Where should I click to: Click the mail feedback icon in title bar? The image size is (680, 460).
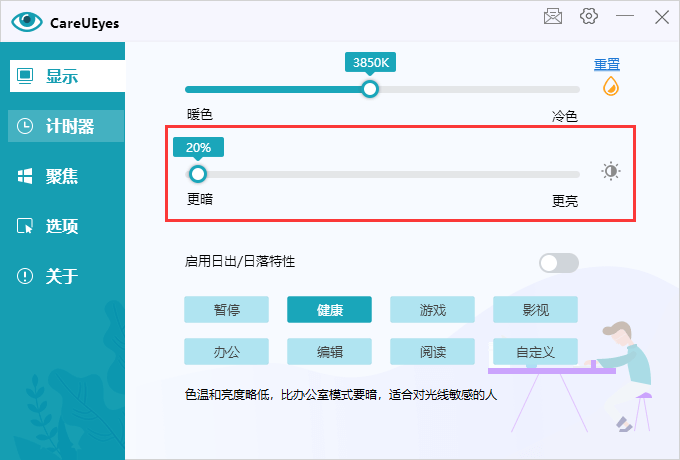[x=553, y=16]
